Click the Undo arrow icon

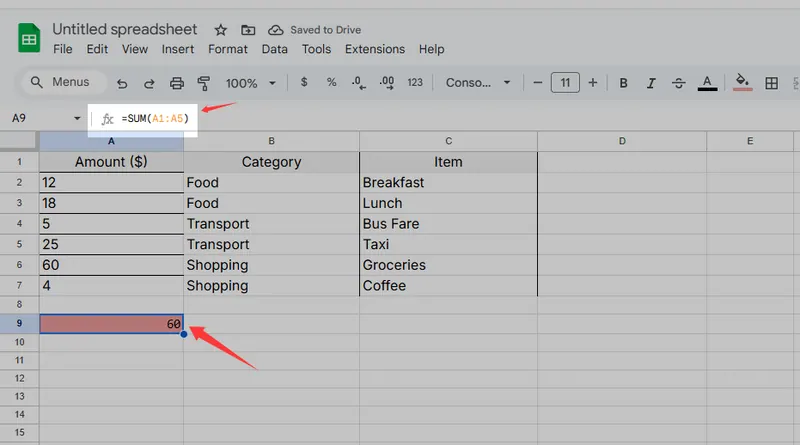[122, 83]
